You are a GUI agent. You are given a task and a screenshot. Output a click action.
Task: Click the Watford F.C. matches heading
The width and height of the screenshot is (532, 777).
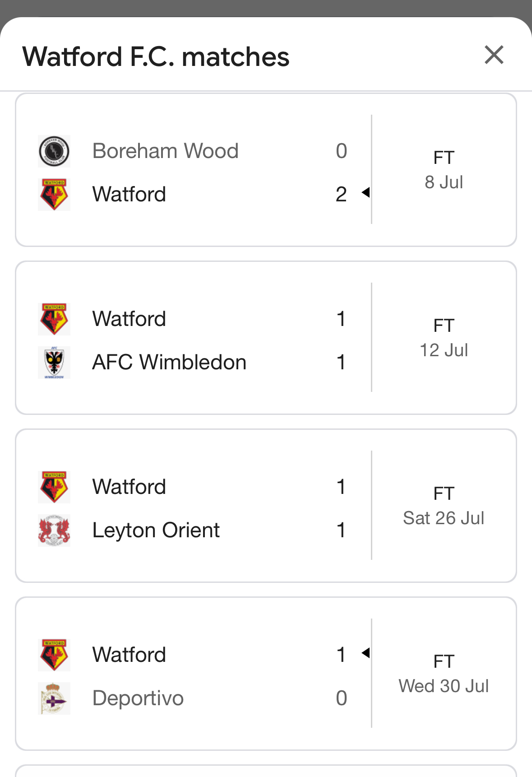(156, 56)
